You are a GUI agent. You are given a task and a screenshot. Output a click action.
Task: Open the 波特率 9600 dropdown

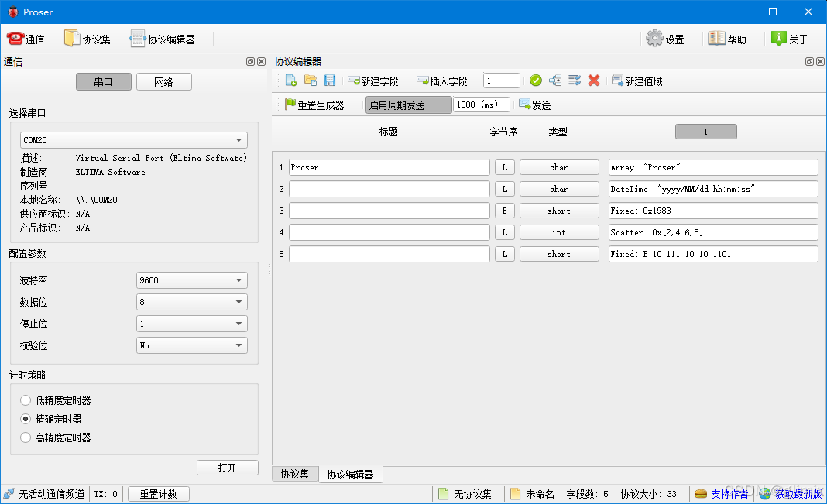click(192, 280)
